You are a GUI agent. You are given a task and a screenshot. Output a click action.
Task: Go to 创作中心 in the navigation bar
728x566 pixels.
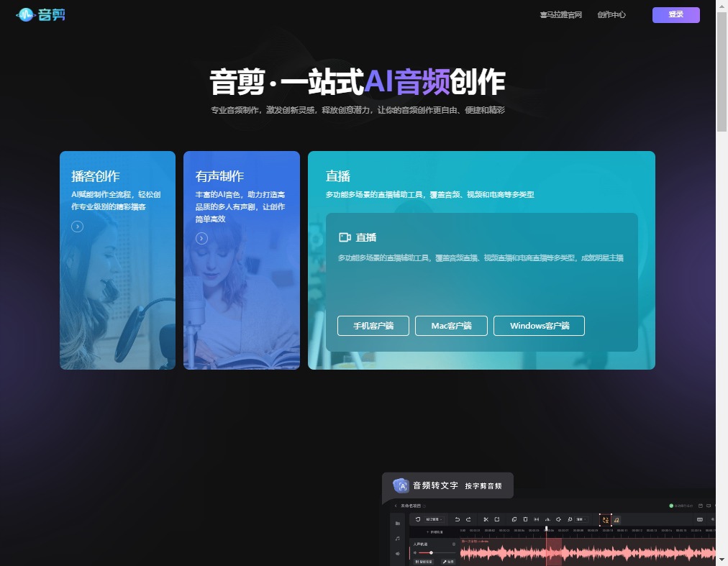click(x=611, y=14)
